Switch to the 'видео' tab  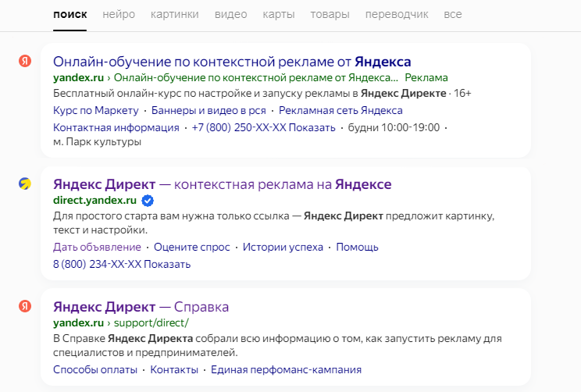230,15
